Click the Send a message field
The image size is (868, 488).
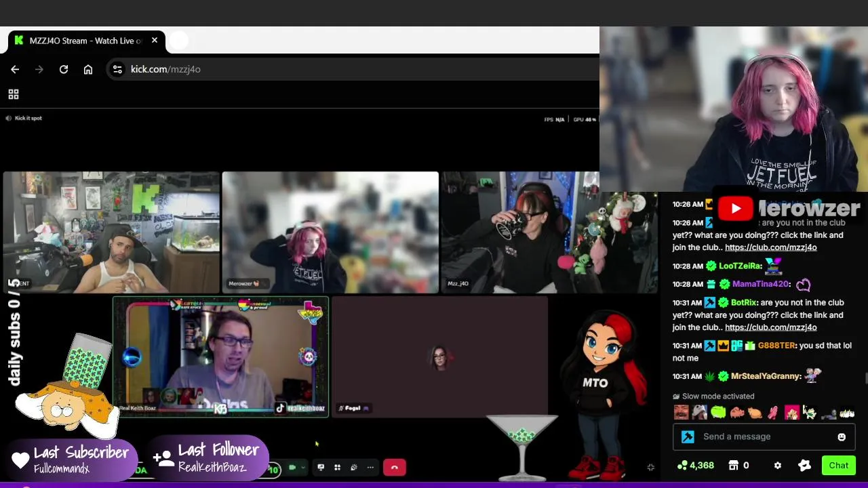tap(764, 436)
